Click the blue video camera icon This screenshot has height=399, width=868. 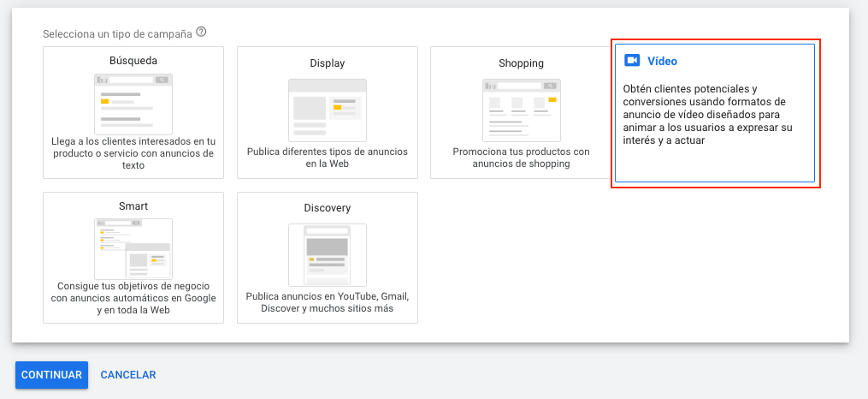point(632,61)
